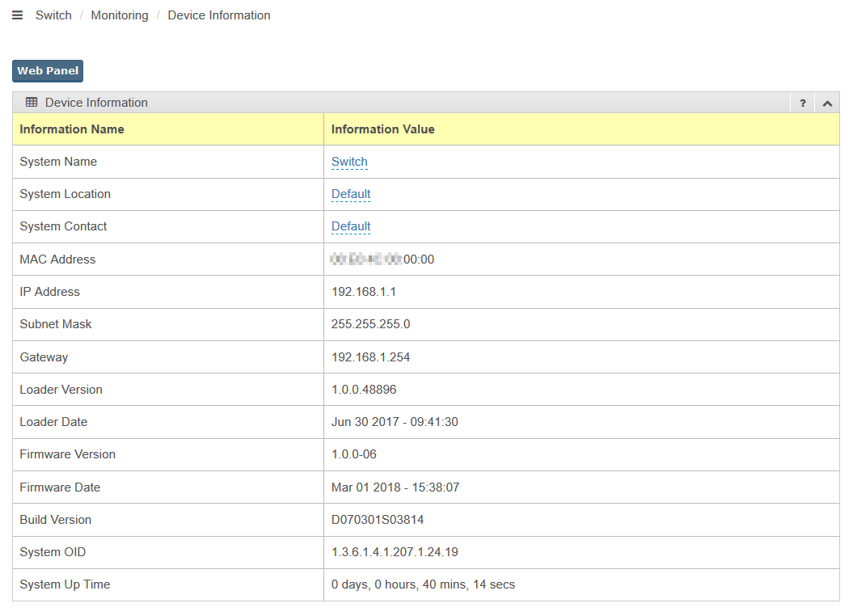
Task: Click the Information Value column header
Action: [382, 129]
